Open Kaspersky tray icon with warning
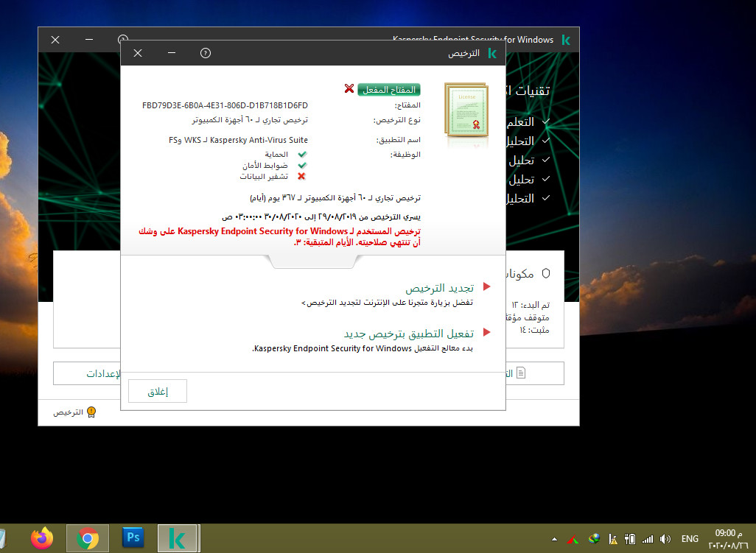This screenshot has height=553, width=756. point(612,539)
